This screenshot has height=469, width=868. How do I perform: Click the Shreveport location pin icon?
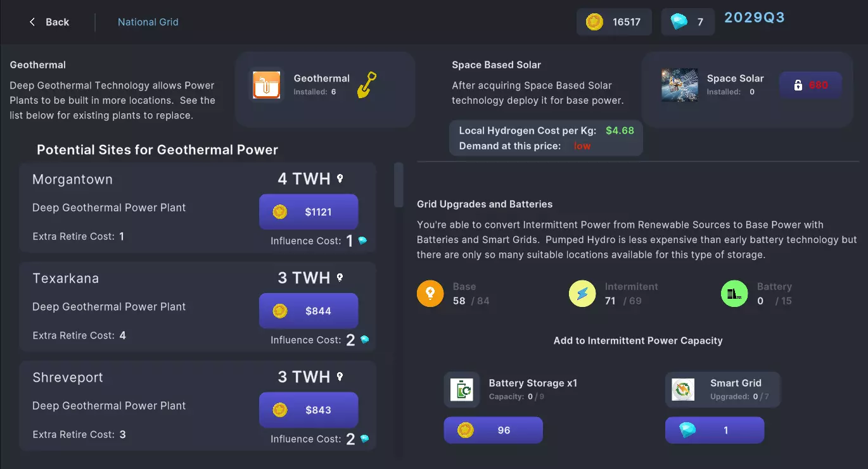click(340, 377)
